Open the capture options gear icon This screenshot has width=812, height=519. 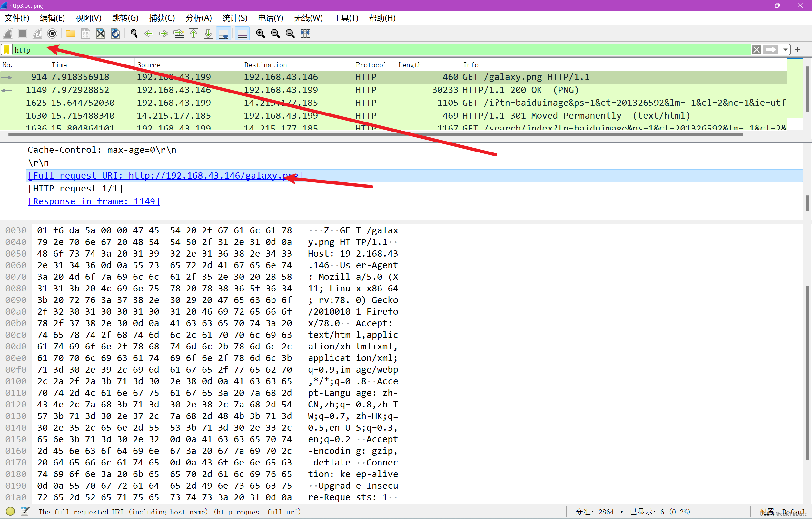coord(52,34)
